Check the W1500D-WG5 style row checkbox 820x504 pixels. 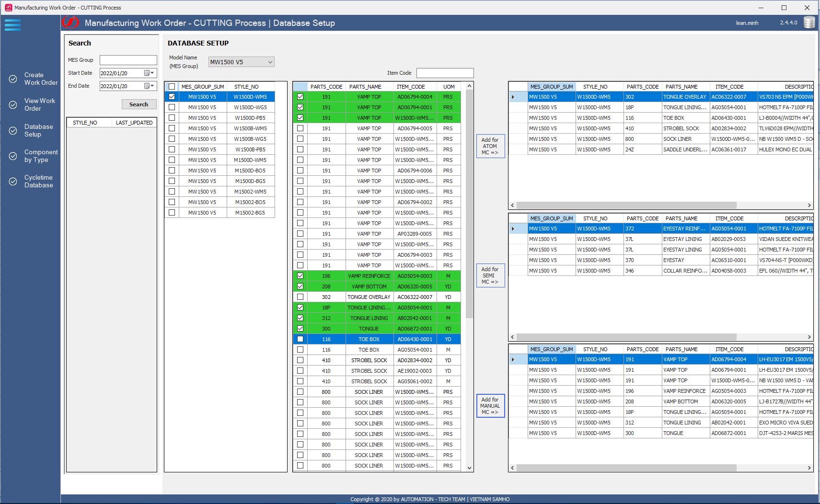(x=172, y=107)
